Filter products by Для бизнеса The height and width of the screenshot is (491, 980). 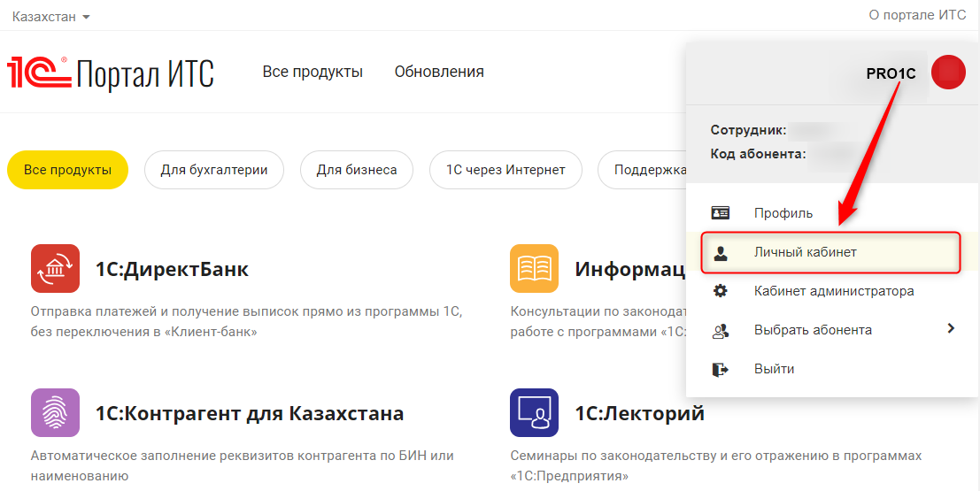click(x=357, y=170)
